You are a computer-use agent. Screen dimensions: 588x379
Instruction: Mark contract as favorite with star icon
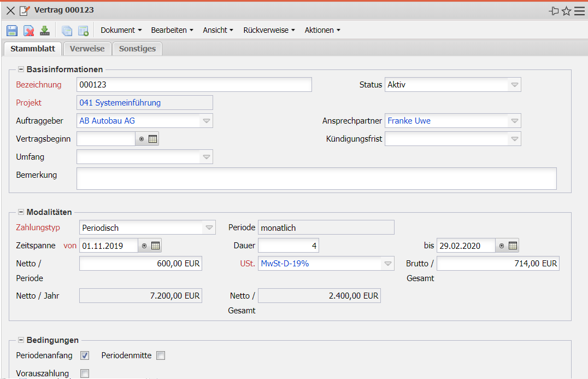[567, 11]
